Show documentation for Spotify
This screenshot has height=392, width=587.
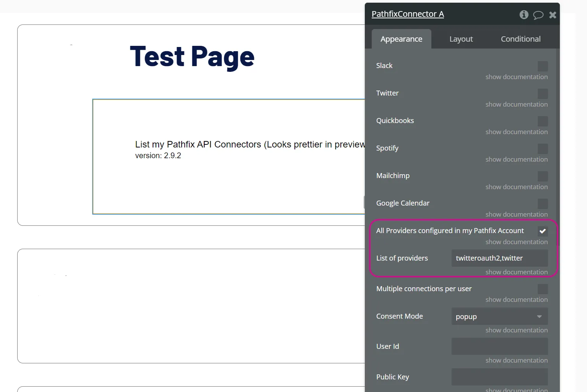tap(517, 159)
